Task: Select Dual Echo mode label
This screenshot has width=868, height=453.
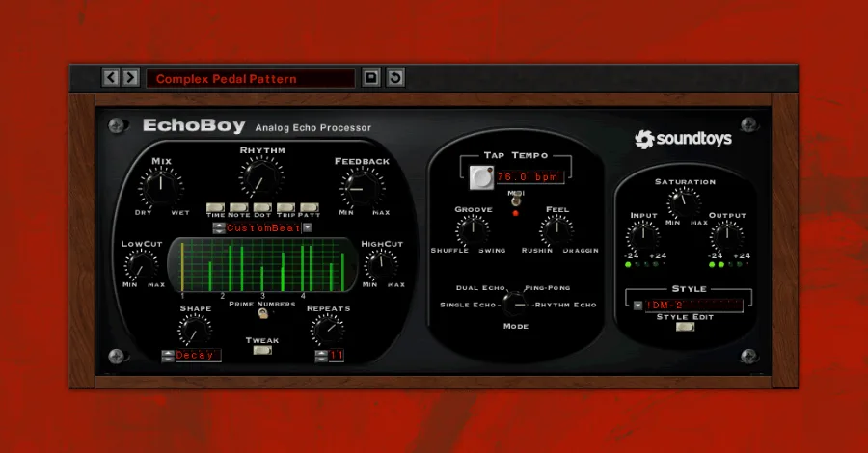Action: click(x=480, y=287)
